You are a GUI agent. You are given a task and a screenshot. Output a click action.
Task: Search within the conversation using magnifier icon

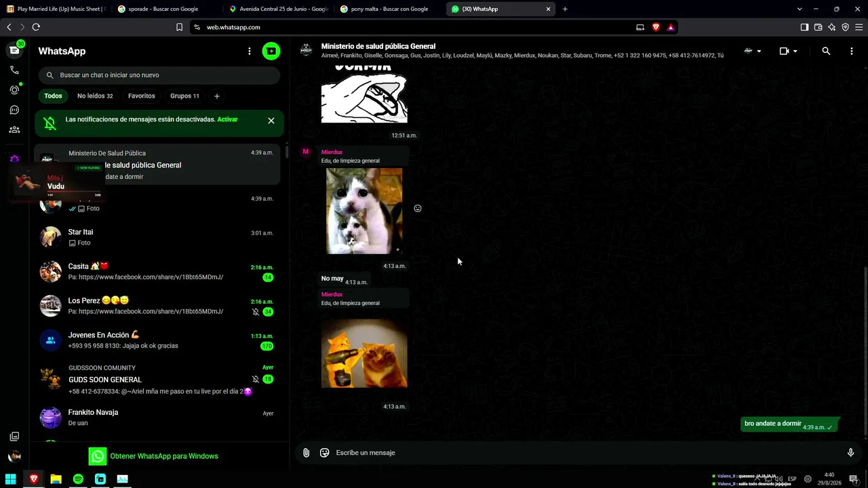(826, 51)
